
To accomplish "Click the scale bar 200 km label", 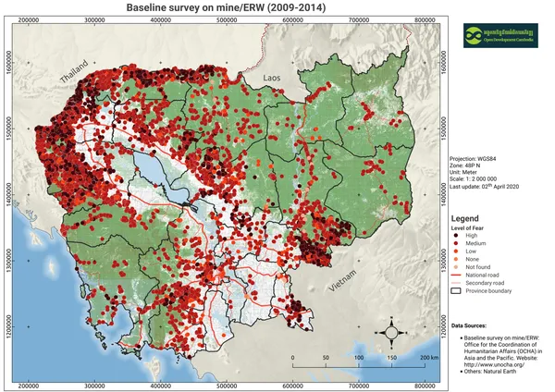I will point(427,357).
